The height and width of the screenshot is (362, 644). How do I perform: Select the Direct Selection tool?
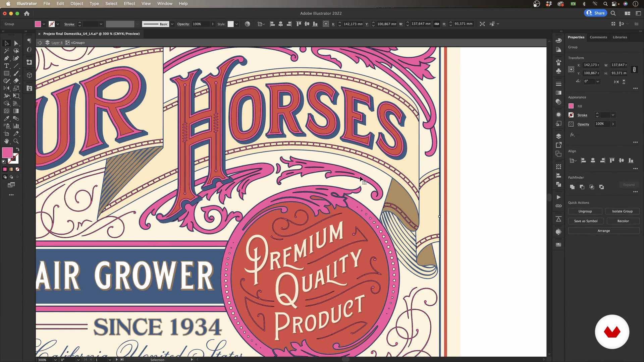tap(16, 43)
